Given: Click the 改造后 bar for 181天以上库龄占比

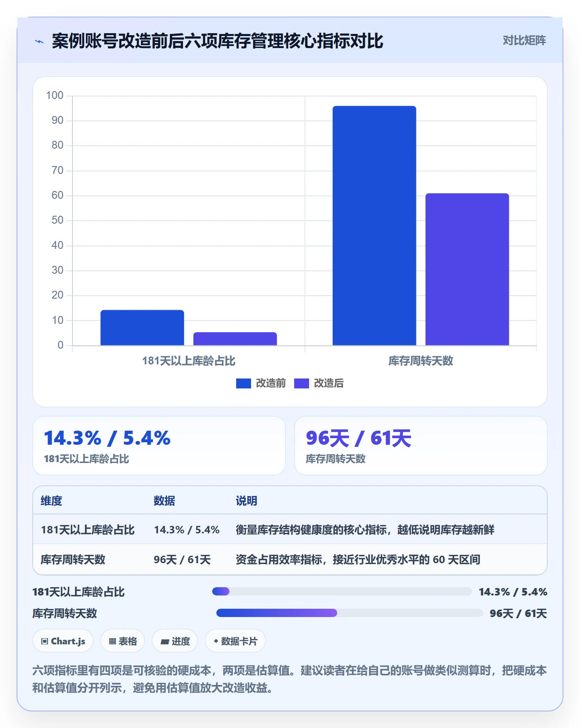Looking at the screenshot, I should click(235, 339).
